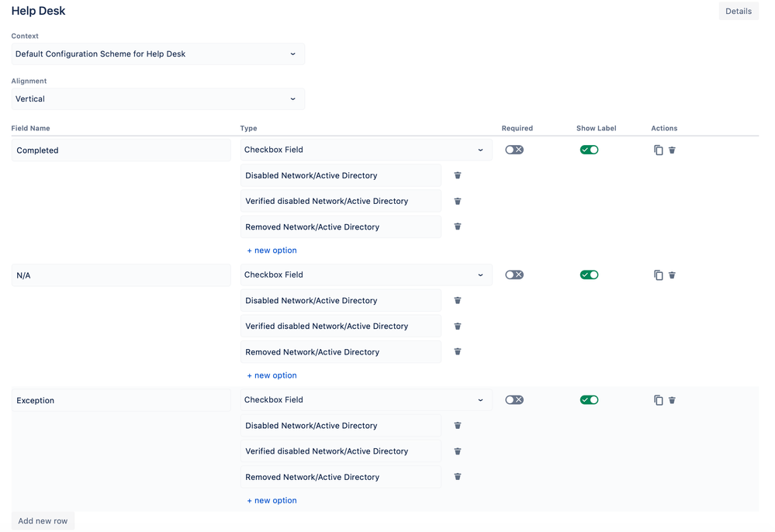Remove the 'Disabled Network/Active Directory' option under Completed
Viewport: 775px width, 532px height.
click(x=457, y=175)
